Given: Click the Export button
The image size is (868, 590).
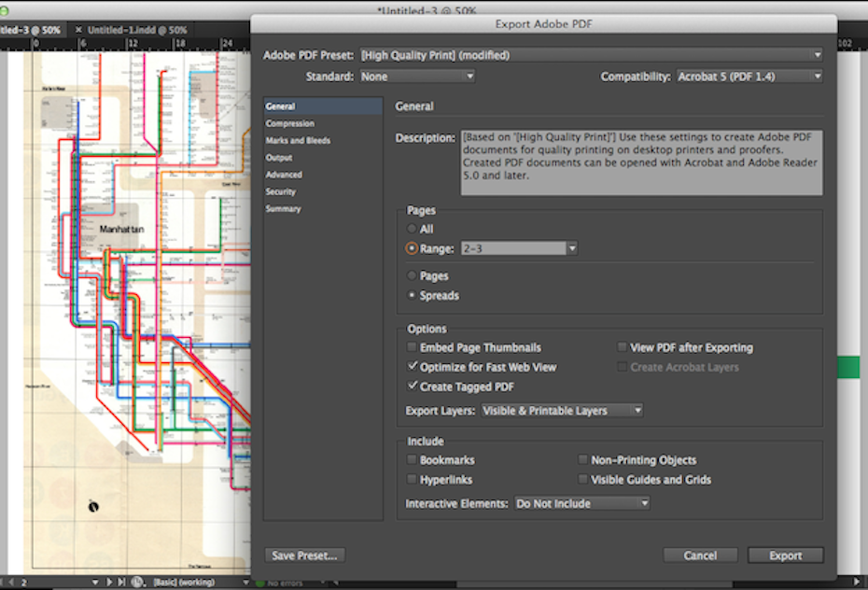Looking at the screenshot, I should [x=785, y=555].
